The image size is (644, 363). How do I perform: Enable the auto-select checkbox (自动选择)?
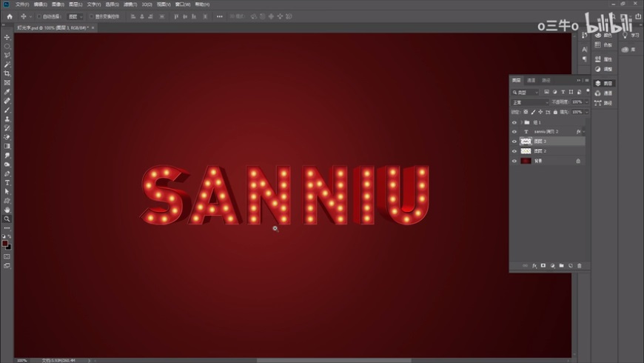point(40,16)
